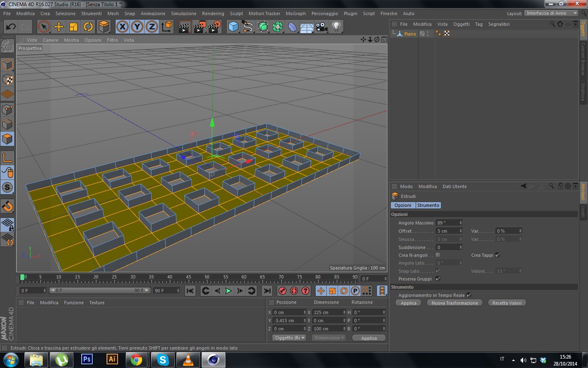Open the Camera object tool
Image resolution: width=588 pixels, height=368 pixels.
coord(321,27)
